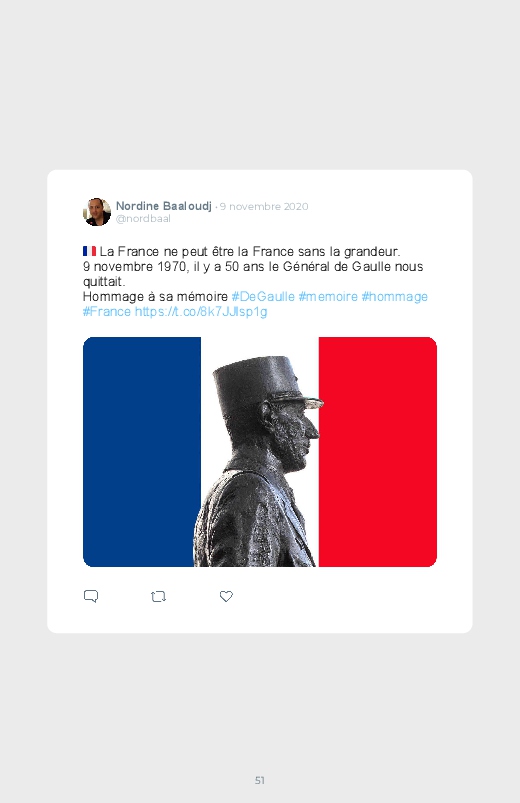Image resolution: width=520 pixels, height=803 pixels.
Task: Click the 'Hommage à sa mémoire' text
Action: tap(155, 297)
